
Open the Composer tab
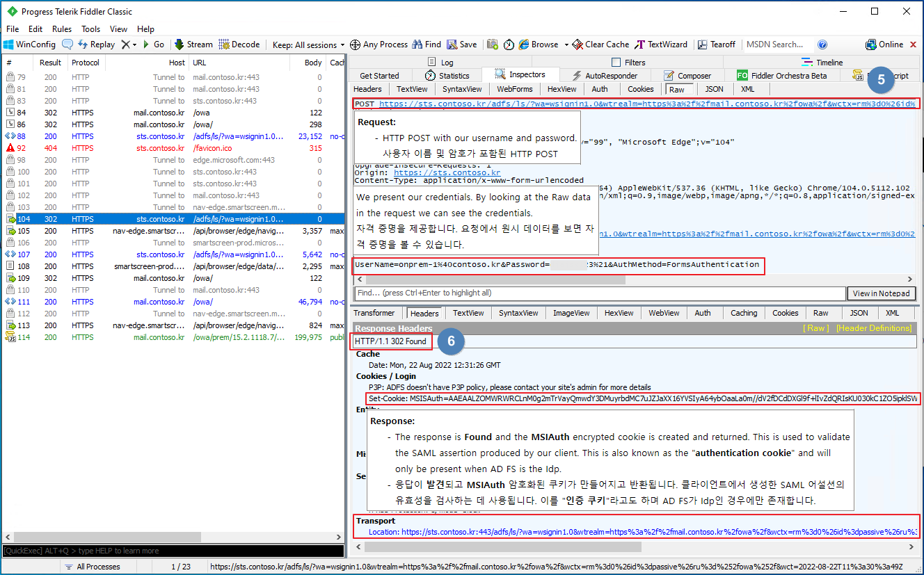click(687, 75)
